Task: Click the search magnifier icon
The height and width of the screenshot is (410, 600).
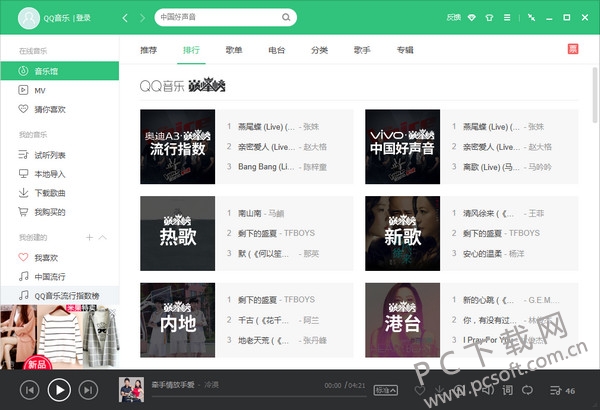Action: point(286,17)
